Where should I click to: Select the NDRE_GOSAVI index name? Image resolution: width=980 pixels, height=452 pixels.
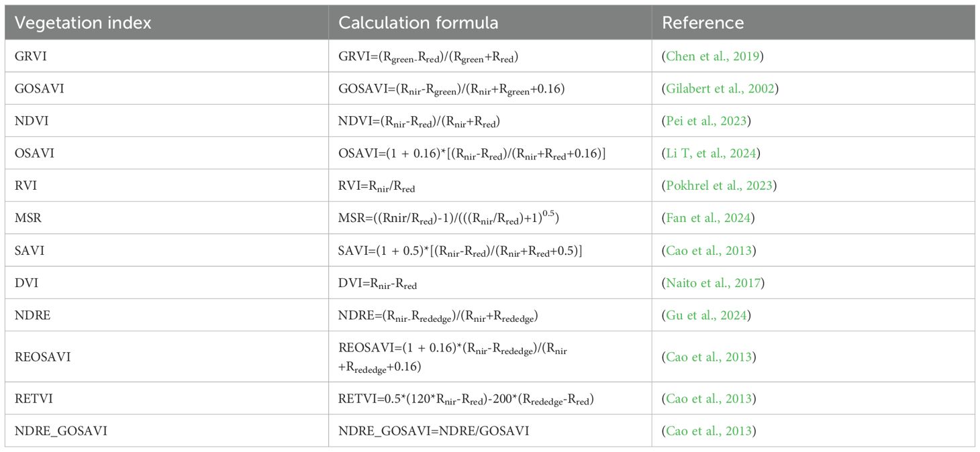(x=60, y=431)
